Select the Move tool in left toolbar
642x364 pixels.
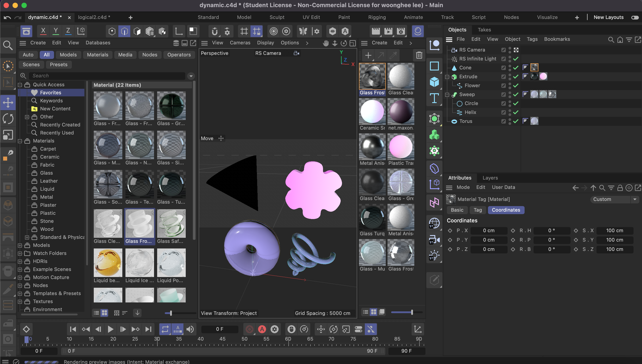pos(8,103)
